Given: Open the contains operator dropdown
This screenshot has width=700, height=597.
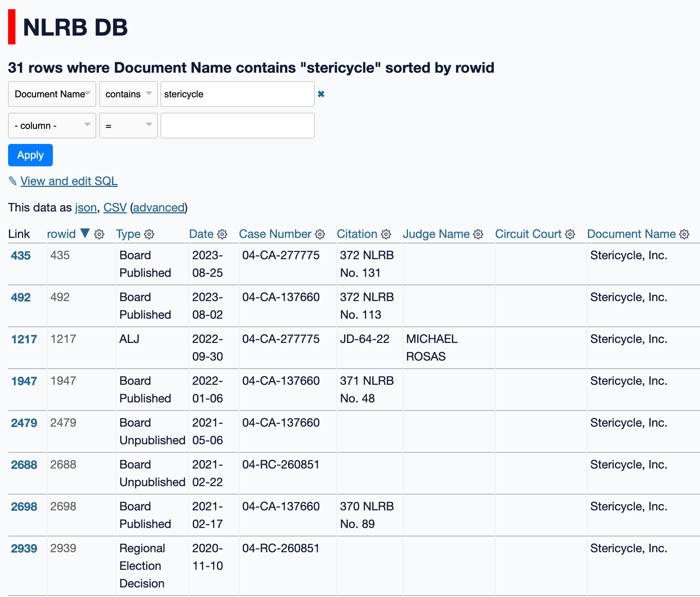Looking at the screenshot, I should [x=128, y=94].
